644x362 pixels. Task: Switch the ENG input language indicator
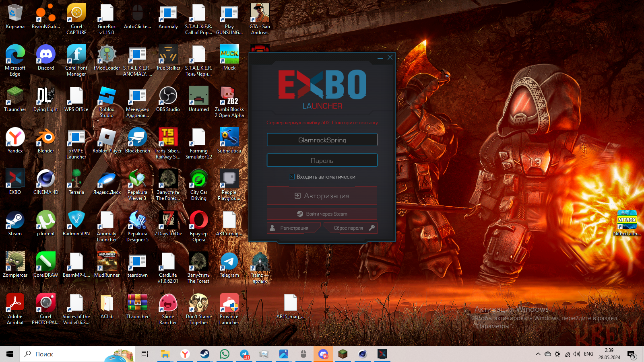(x=588, y=354)
